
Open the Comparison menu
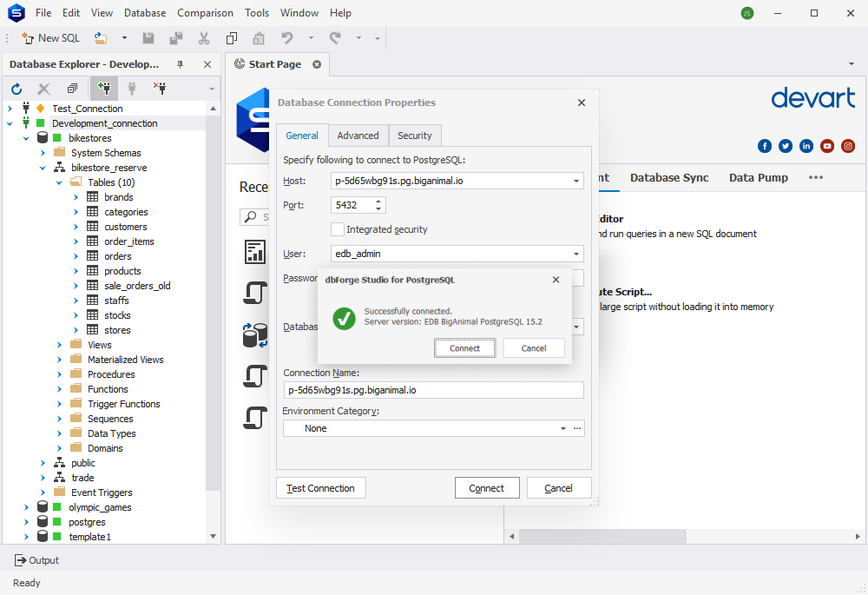[205, 13]
